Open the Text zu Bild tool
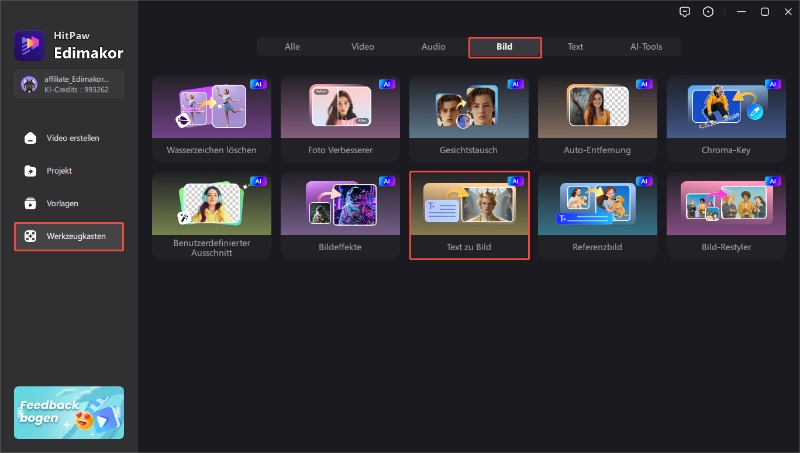The width and height of the screenshot is (800, 453). coord(468,215)
